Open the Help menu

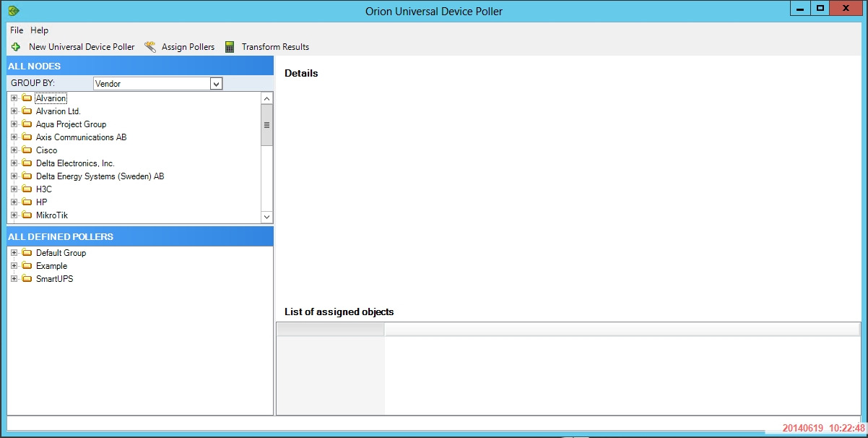coord(40,30)
